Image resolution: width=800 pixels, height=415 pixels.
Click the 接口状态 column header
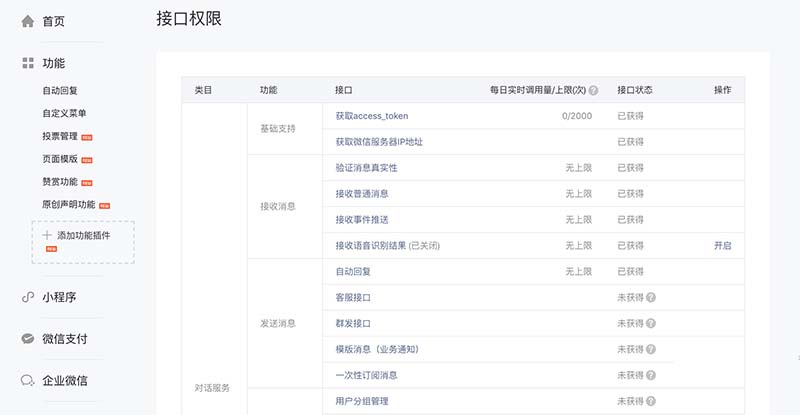pos(635,90)
